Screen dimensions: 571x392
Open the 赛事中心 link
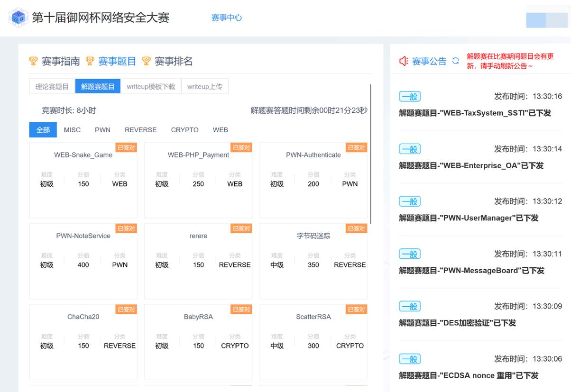(x=227, y=18)
